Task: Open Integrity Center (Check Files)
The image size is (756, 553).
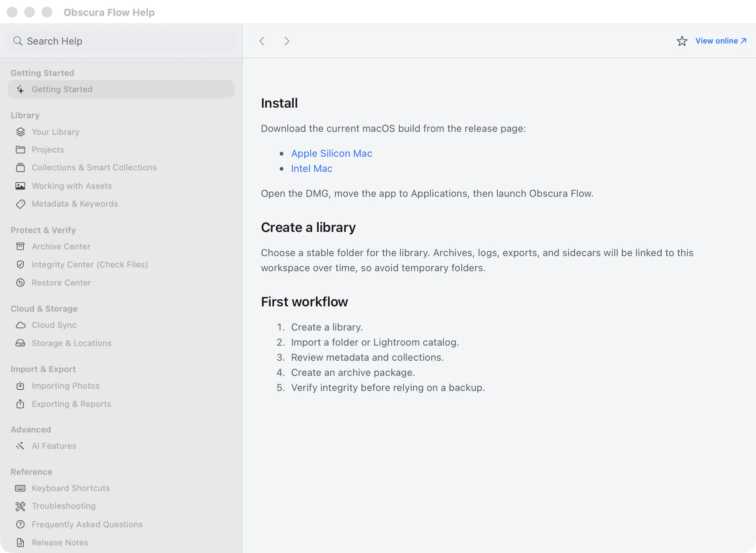Action: point(121,264)
